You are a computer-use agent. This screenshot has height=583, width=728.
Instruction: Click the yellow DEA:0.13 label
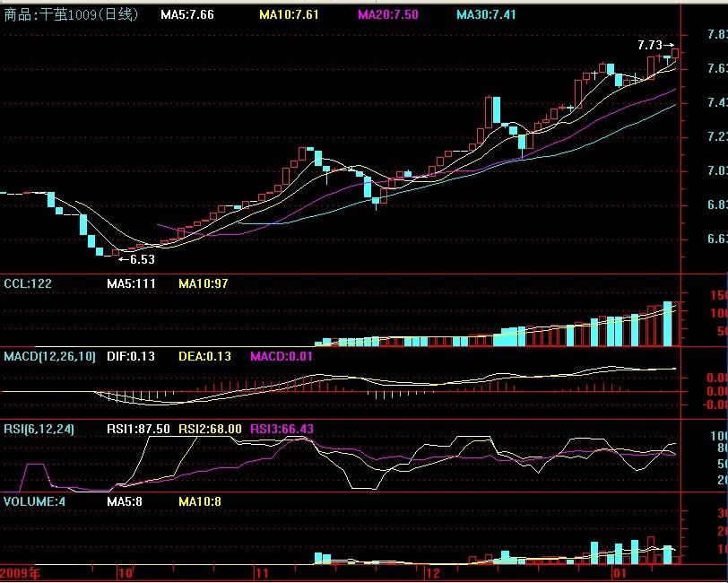tap(204, 356)
